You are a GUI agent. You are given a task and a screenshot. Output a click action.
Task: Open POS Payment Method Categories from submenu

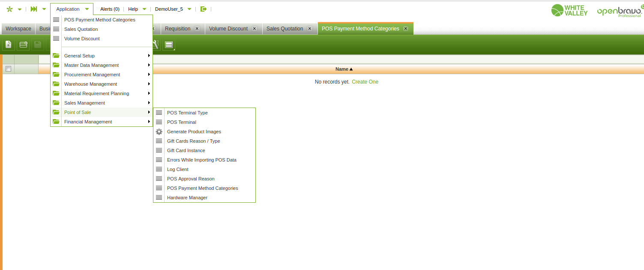204,188
